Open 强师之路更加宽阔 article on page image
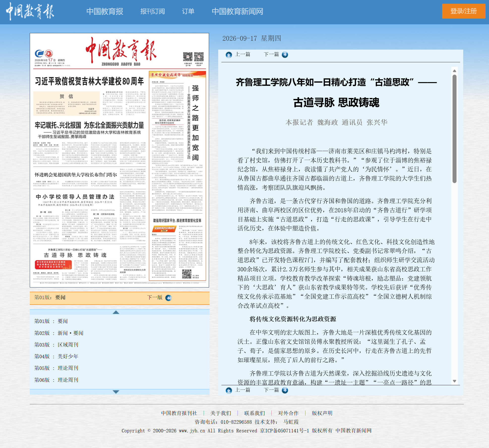The width and height of the screenshot is (489, 448). point(195,123)
